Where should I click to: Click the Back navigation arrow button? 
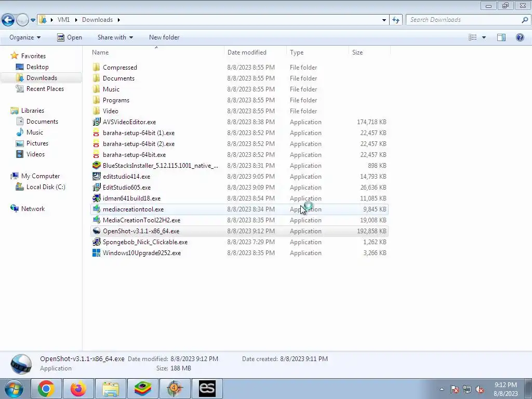pyautogui.click(x=8, y=20)
